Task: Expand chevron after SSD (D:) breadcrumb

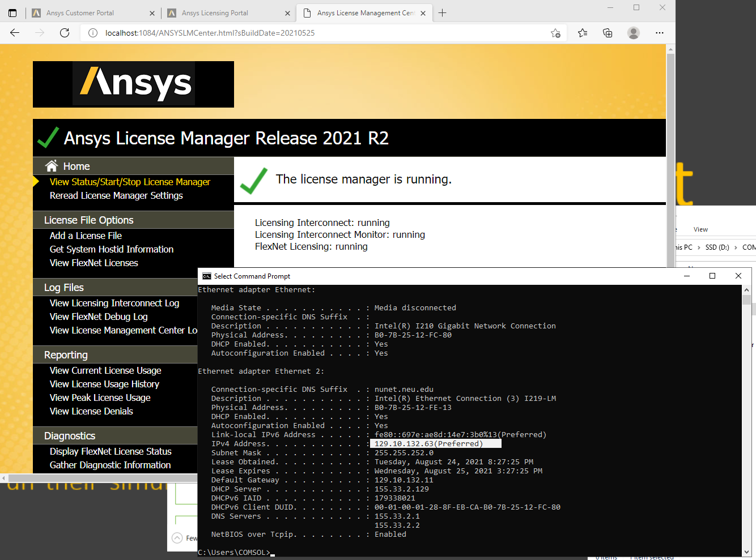Action: tap(736, 247)
